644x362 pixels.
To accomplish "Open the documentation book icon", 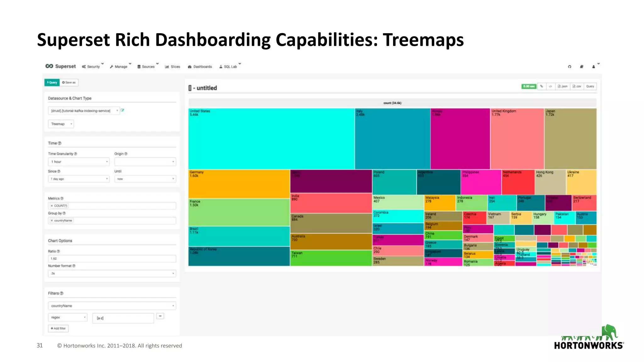I will pos(581,67).
